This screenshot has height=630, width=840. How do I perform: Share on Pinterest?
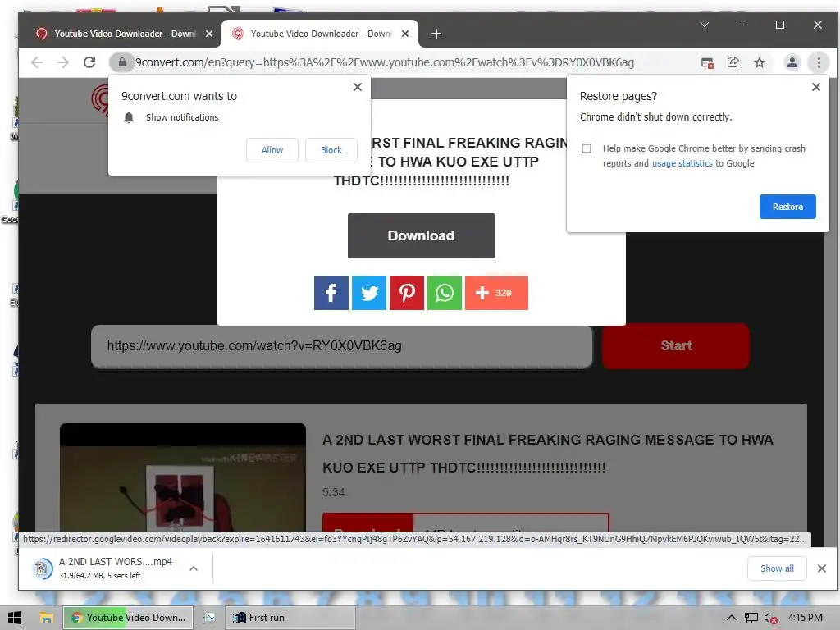coord(407,293)
